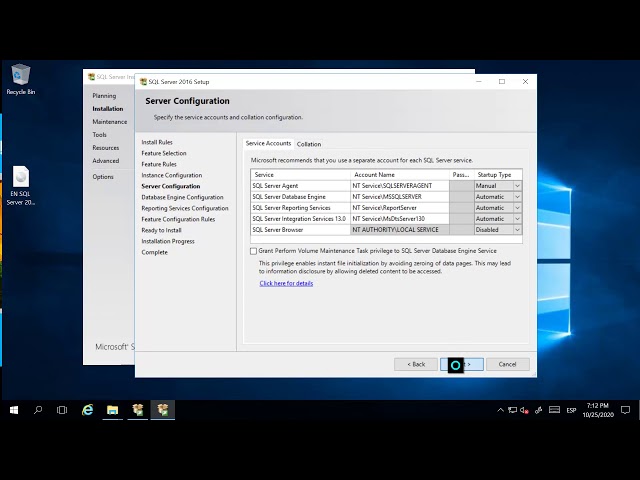Select the Service Accounts tab
This screenshot has height=480, width=640.
268,143
